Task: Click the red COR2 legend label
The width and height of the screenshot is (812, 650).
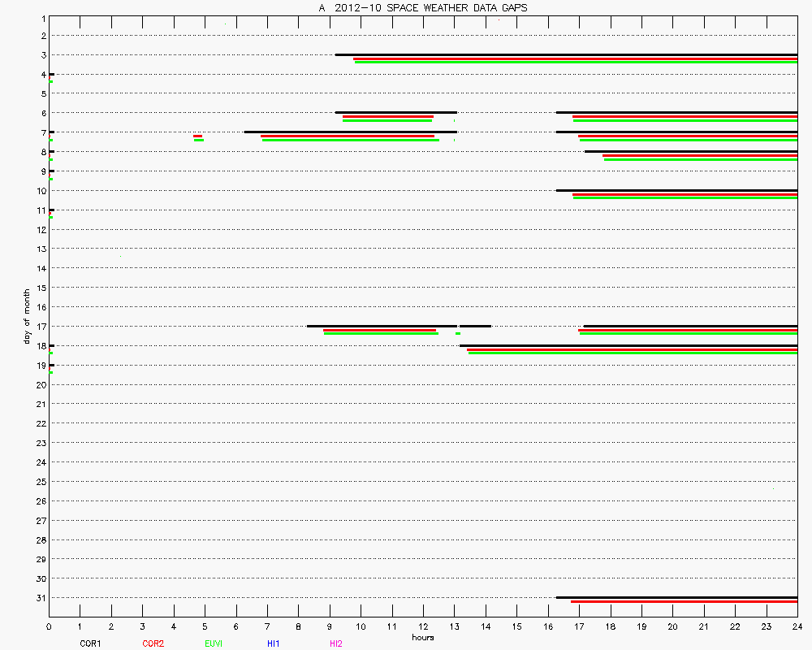Action: (153, 643)
